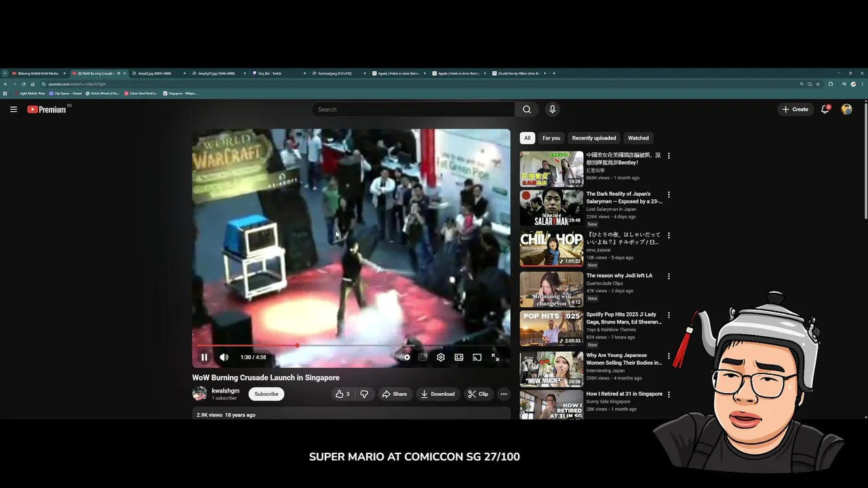Screen dimensions: 868x488
Task: Dislike the video with thumbs down
Action: coord(364,394)
